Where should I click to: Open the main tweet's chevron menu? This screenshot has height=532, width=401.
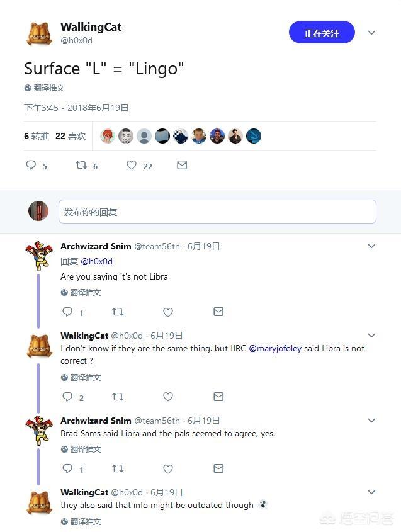(x=371, y=33)
